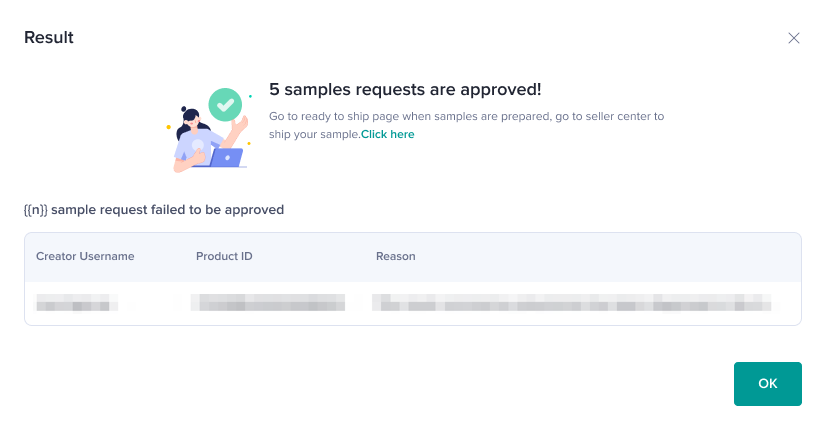Click the 'Go to ready to ship page' description
Viewport: 826px width, 430px height.
pos(400,116)
